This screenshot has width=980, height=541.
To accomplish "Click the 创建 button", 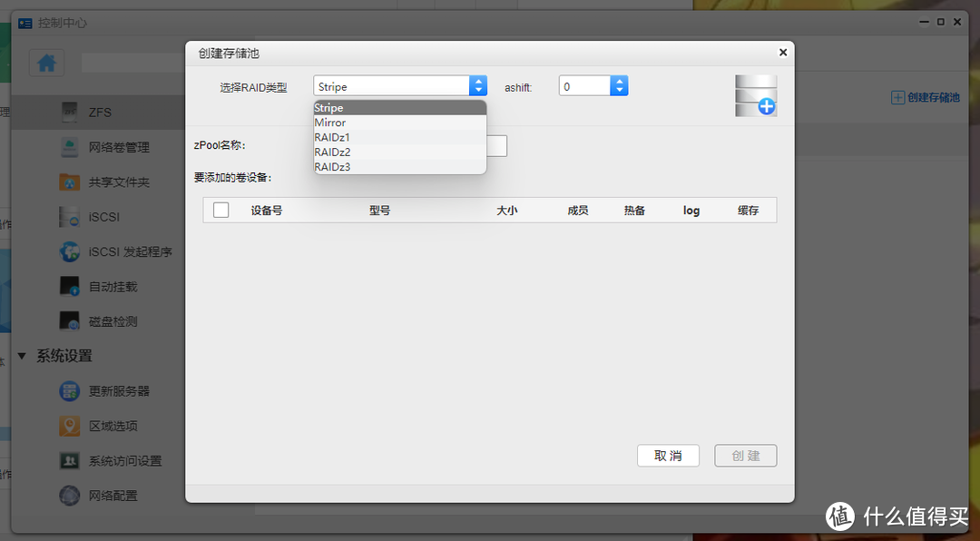I will 746,456.
